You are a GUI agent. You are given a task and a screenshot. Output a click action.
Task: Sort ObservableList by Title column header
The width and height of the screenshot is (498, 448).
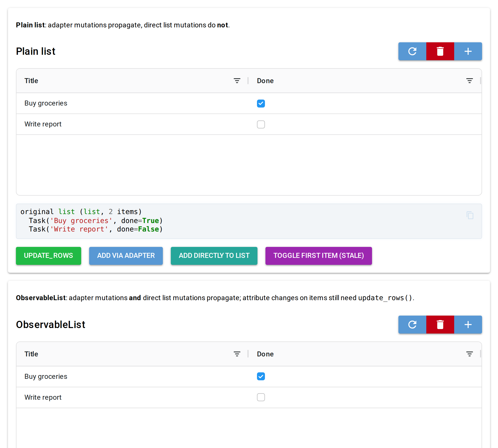[x=31, y=354]
